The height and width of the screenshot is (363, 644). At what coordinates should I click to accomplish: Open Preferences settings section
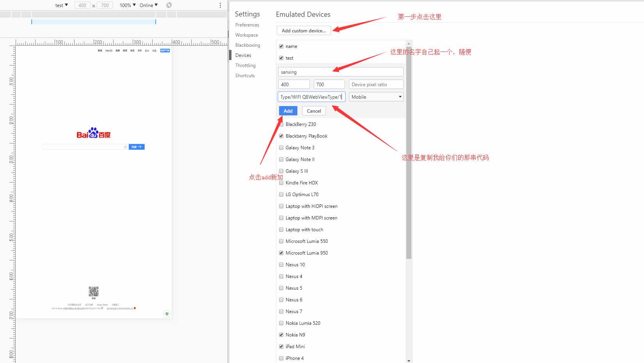point(247,25)
